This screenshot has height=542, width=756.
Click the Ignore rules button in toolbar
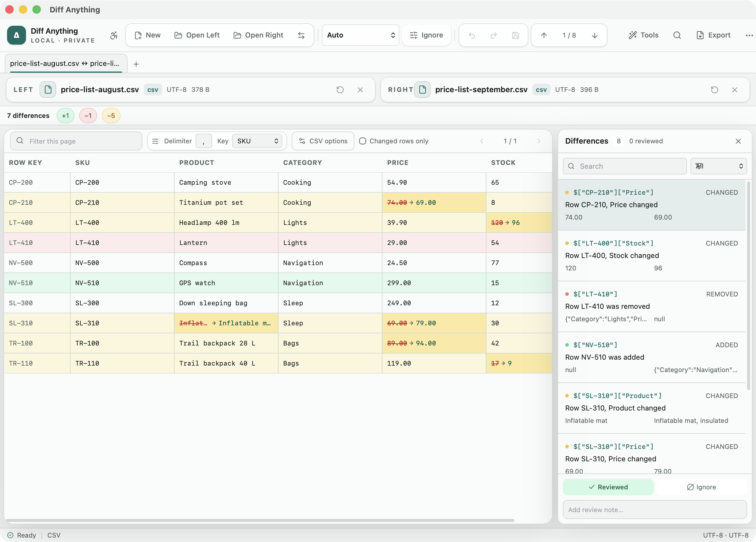[426, 35]
